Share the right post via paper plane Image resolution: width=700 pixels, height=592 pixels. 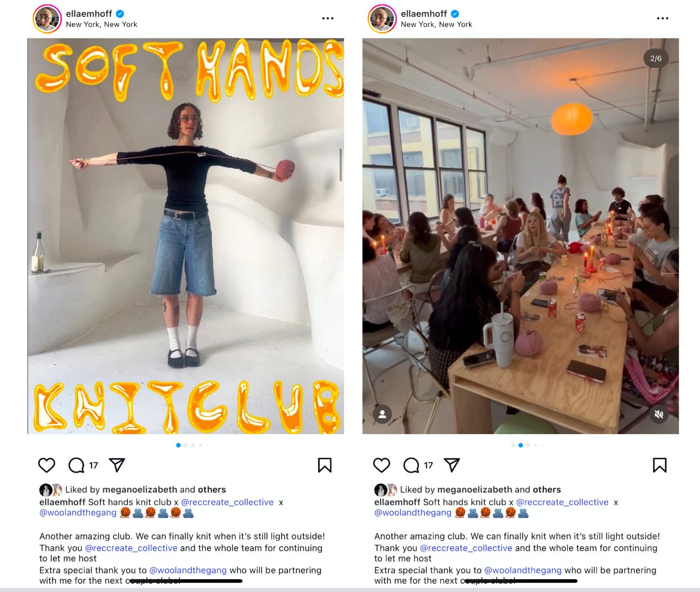click(x=452, y=465)
